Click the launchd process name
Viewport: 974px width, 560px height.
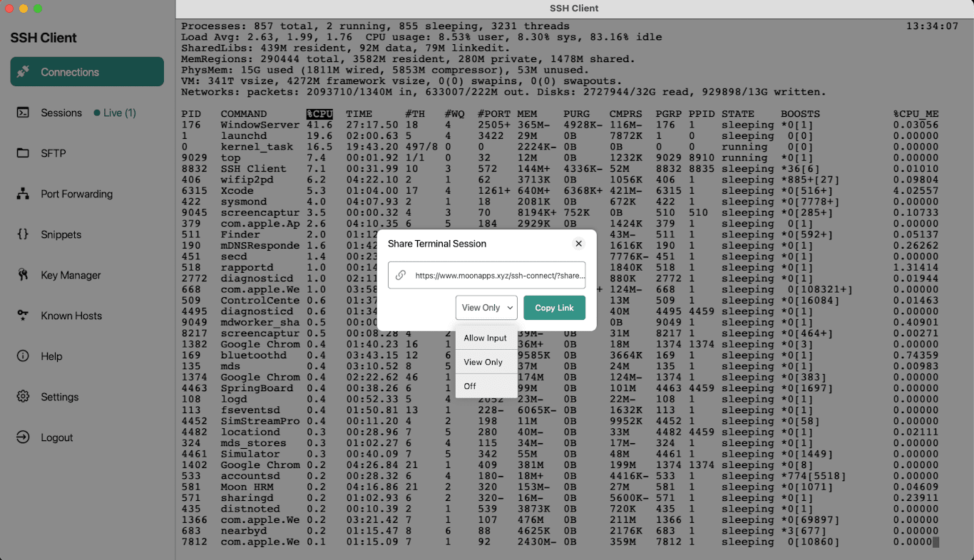tap(244, 136)
